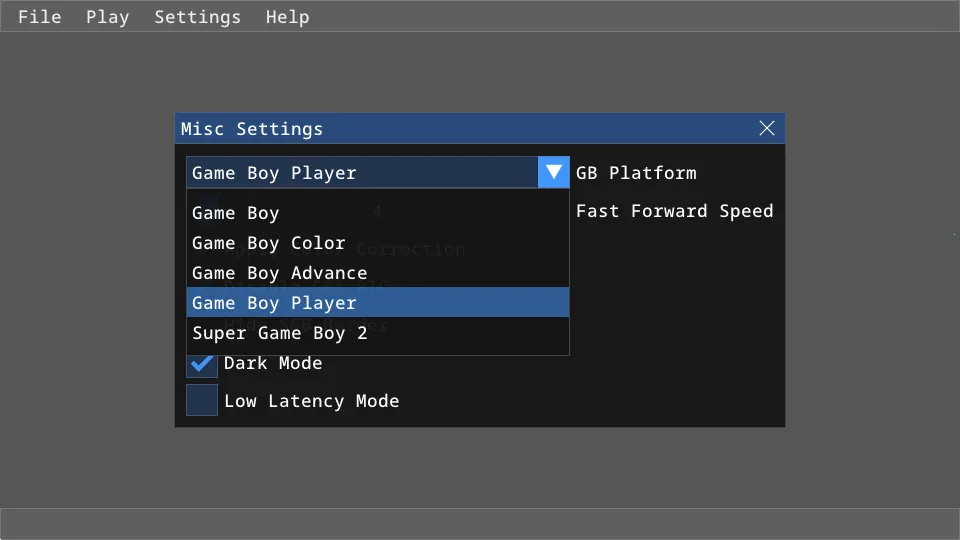
Task: Disable the Dark Mode checkbox
Action: coord(202,364)
